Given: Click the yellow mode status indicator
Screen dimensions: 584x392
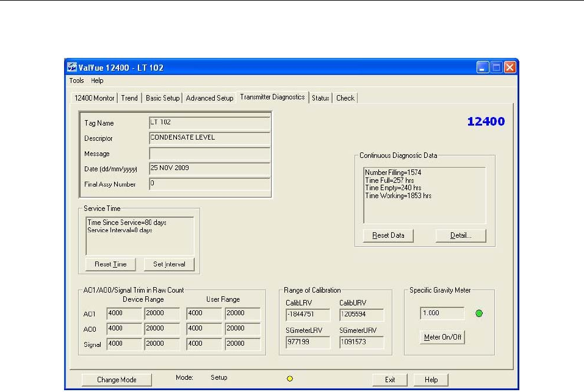Looking at the screenshot, I should pyautogui.click(x=289, y=379).
